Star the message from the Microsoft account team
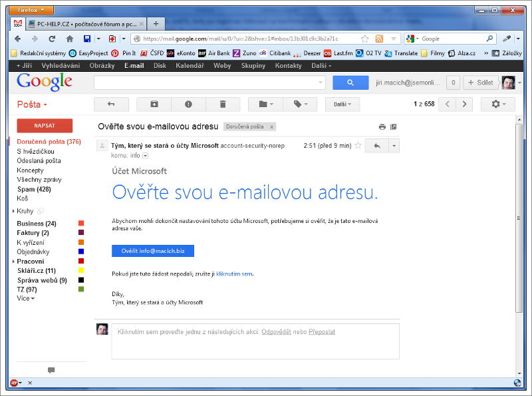The height and width of the screenshot is (396, 532). tap(358, 146)
